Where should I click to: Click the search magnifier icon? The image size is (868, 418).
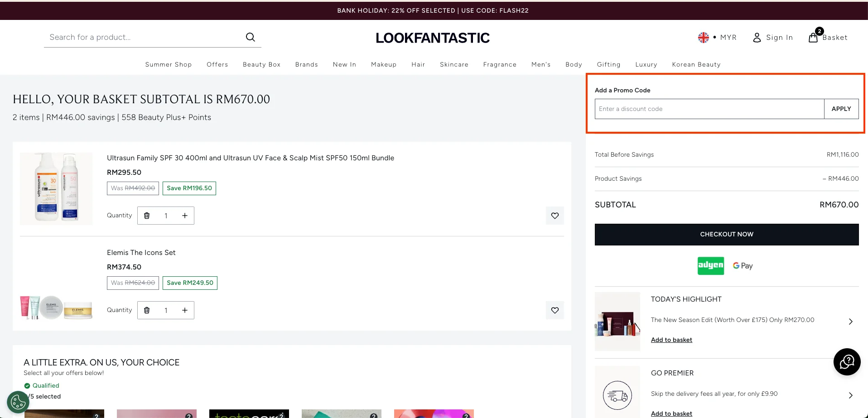[x=250, y=37]
